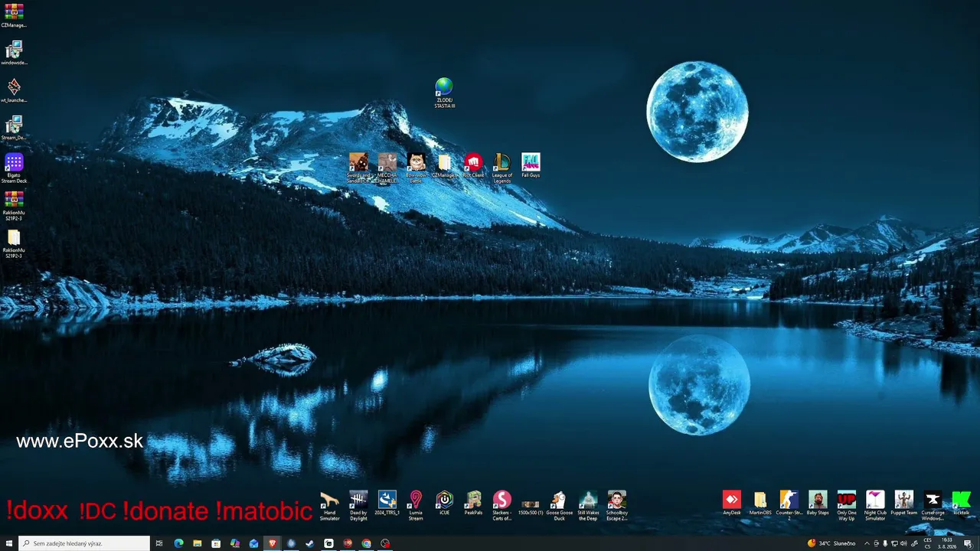Open the 34°C Slunečno weather widget
Image resolution: width=980 pixels, height=551 pixels.
point(831,543)
